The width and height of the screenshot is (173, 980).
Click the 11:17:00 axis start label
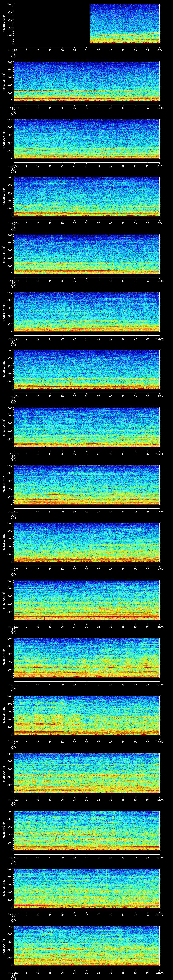(13, 800)
